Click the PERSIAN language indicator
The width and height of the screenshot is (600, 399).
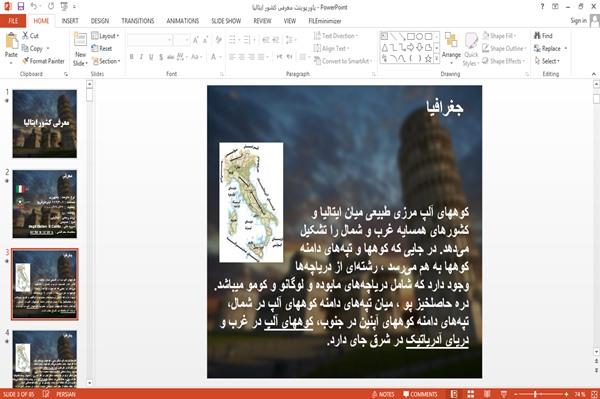click(x=66, y=394)
